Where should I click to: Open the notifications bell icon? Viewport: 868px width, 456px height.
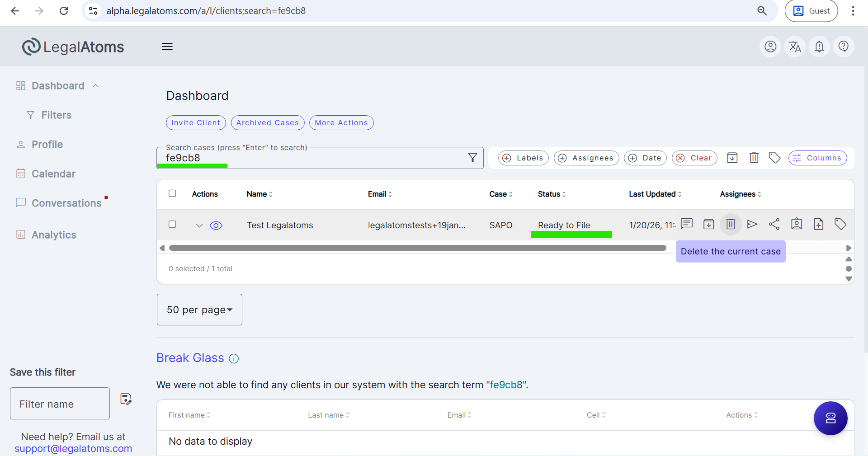point(819,47)
